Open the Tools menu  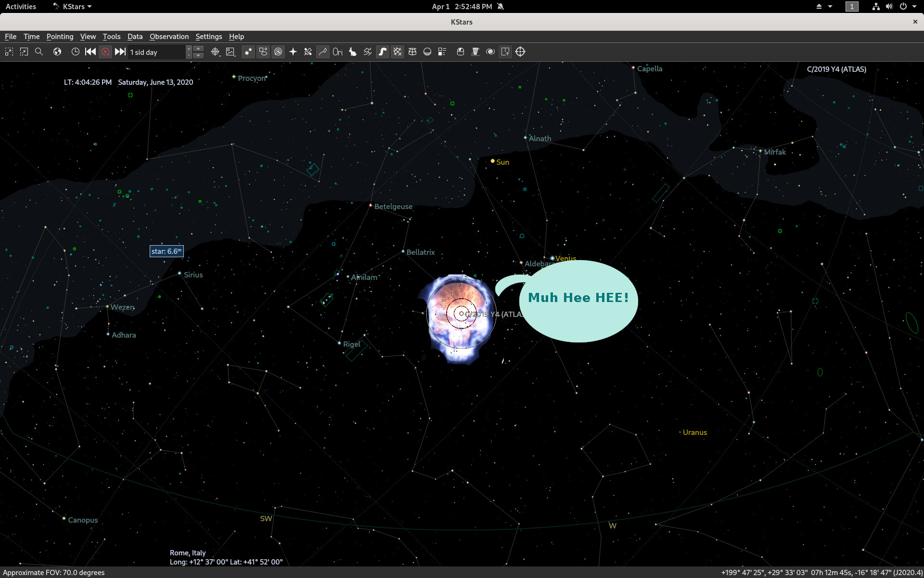coord(111,37)
